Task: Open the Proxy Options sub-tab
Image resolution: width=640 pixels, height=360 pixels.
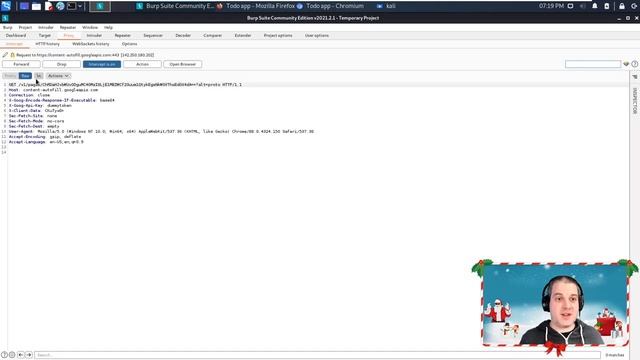Action: click(129, 44)
